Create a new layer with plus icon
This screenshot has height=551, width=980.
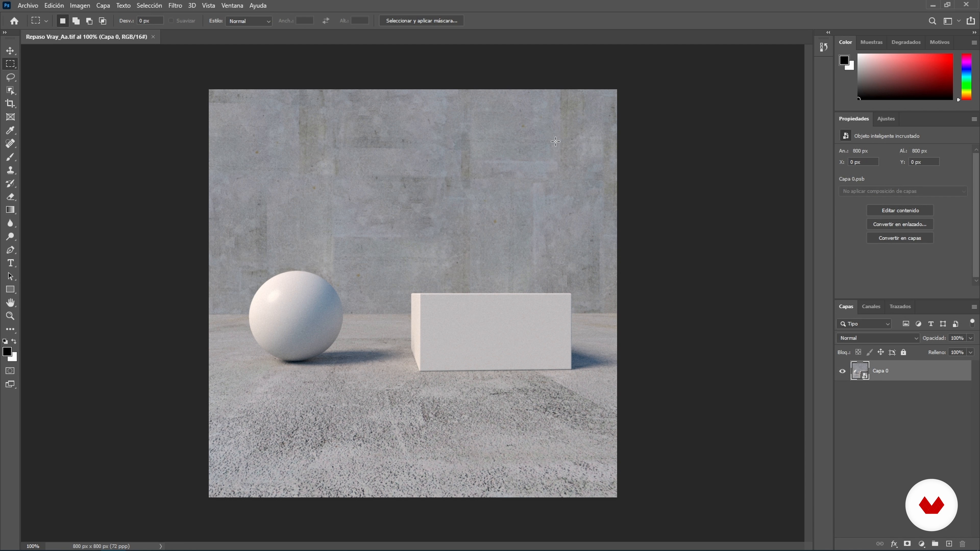(x=949, y=544)
